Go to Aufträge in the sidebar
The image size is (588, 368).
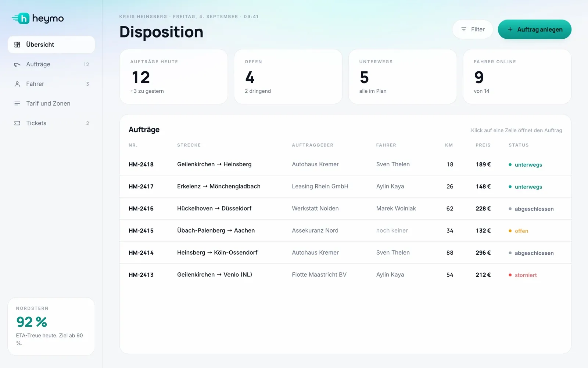[x=51, y=64]
